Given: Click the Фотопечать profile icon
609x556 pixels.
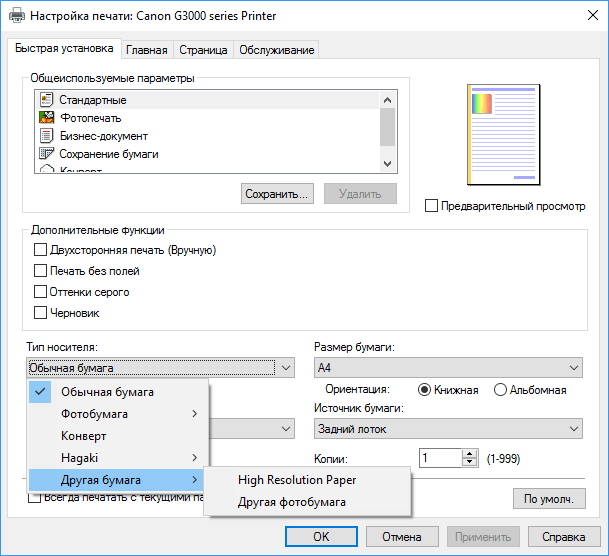Looking at the screenshot, I should coord(46,118).
